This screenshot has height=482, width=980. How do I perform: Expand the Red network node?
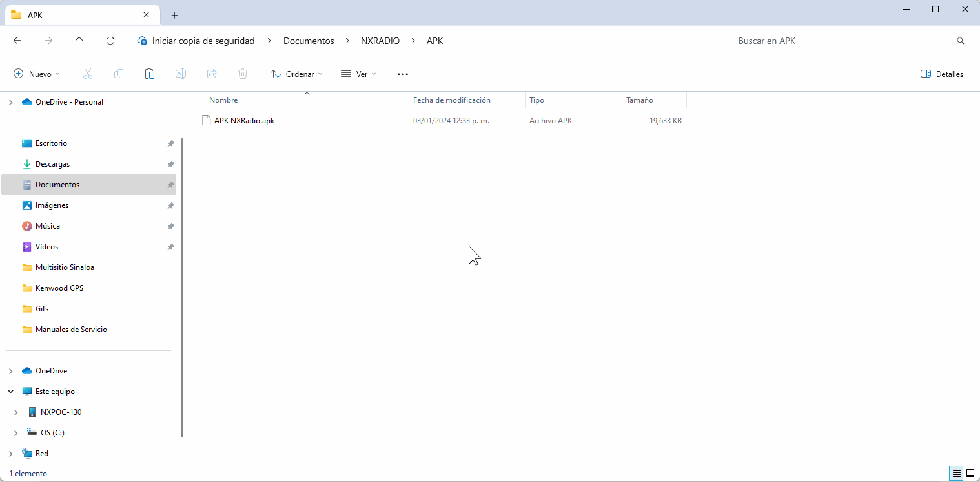[x=10, y=454]
